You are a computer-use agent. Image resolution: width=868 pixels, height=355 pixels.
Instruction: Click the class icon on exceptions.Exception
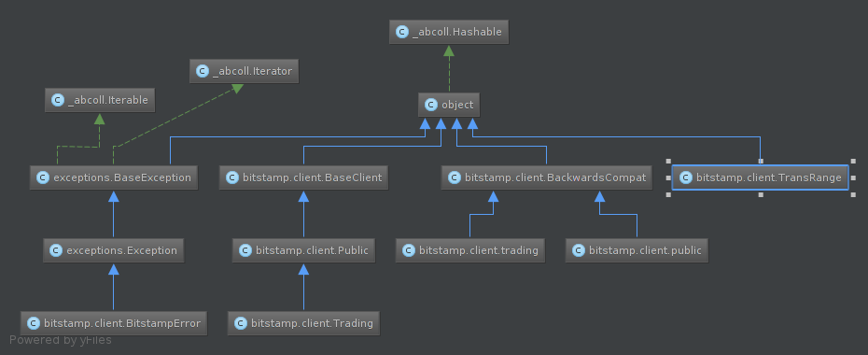click(x=56, y=251)
